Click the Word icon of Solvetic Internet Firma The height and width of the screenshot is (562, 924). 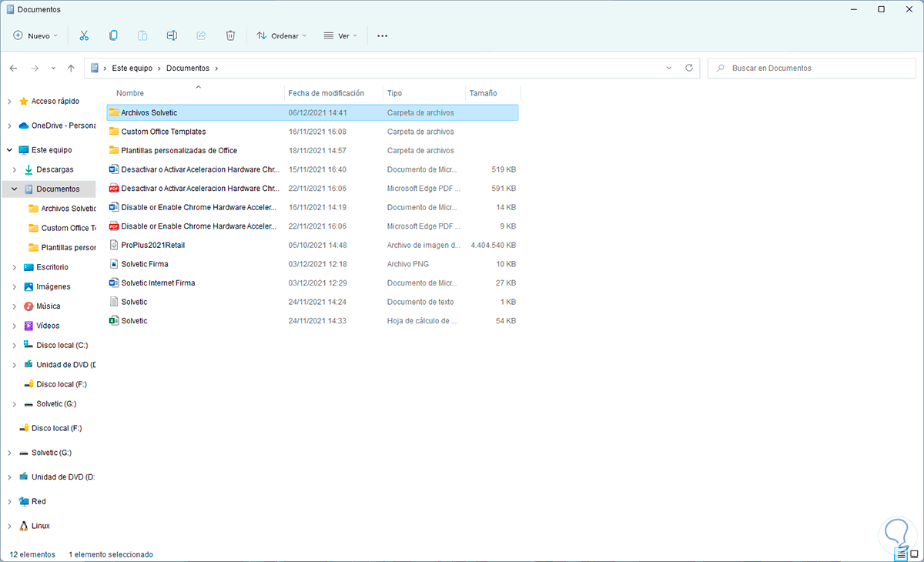point(114,283)
